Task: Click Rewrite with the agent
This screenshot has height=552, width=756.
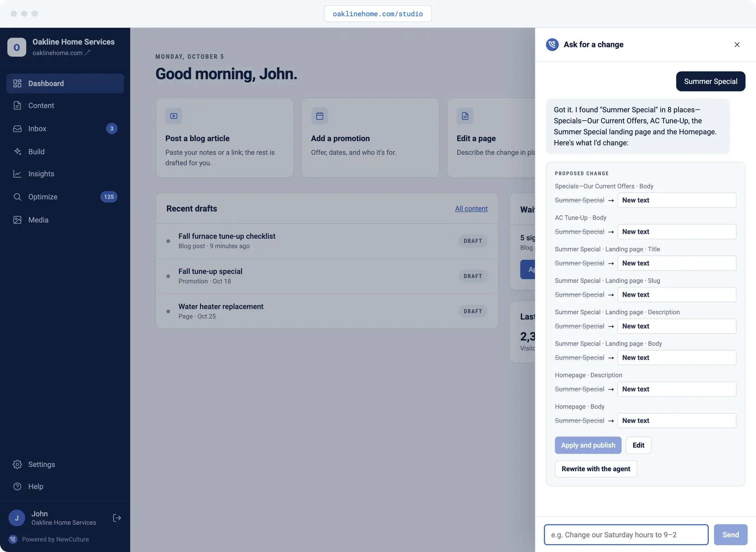Action: 596,469
